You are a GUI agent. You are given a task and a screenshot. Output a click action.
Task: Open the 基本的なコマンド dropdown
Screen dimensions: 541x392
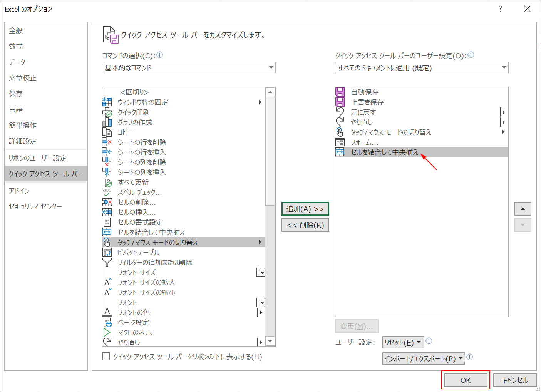tap(189, 67)
